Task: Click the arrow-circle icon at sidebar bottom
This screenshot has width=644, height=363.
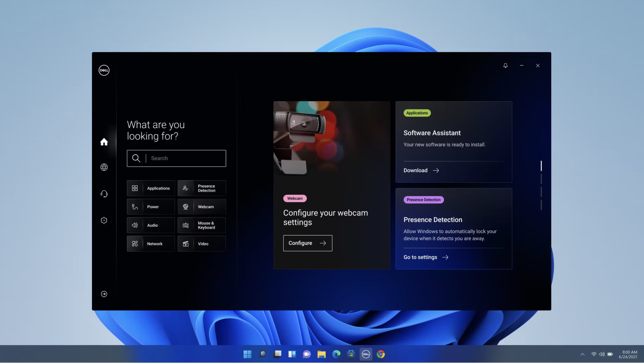Action: [104, 294]
